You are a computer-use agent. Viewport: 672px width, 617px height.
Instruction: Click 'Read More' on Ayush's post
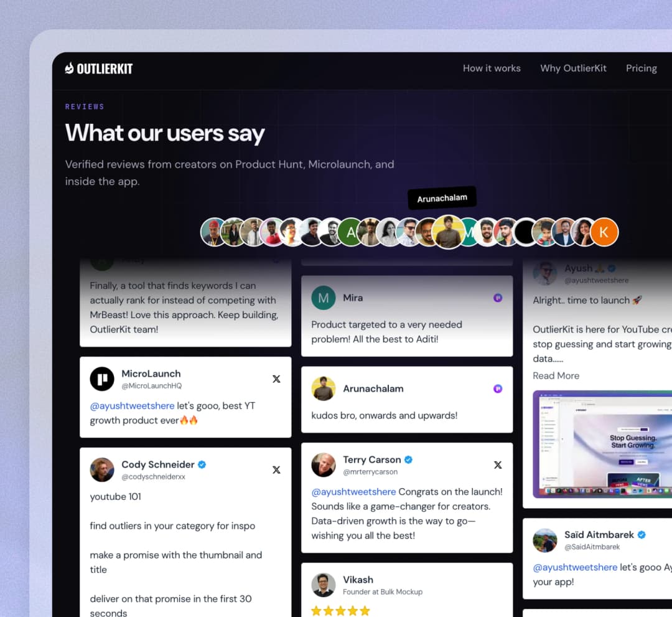[x=556, y=375]
